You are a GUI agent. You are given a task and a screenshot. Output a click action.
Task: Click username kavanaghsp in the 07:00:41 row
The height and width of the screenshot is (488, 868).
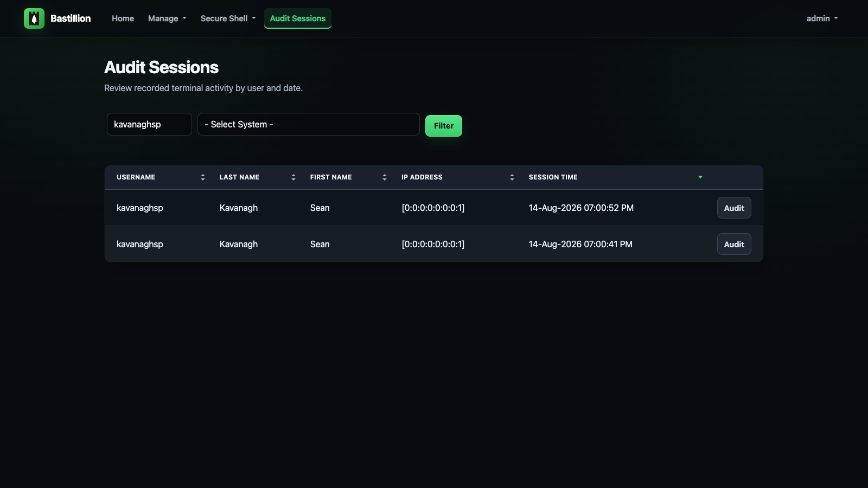(140, 244)
